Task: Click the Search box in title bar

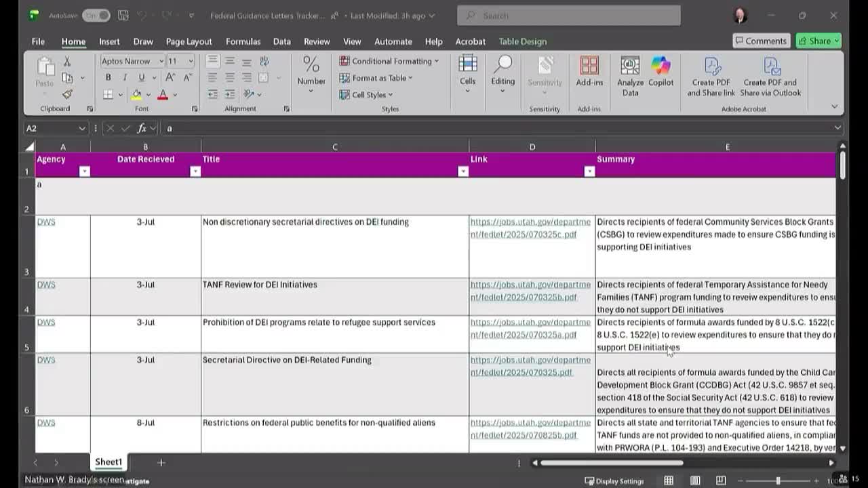Action: pos(568,16)
